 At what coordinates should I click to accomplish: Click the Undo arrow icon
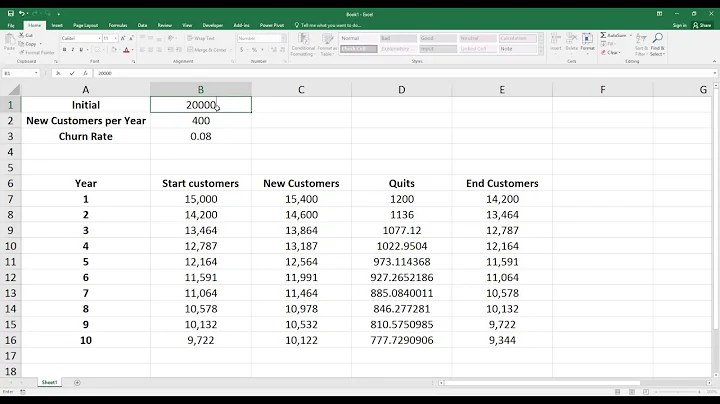pyautogui.click(x=21, y=14)
